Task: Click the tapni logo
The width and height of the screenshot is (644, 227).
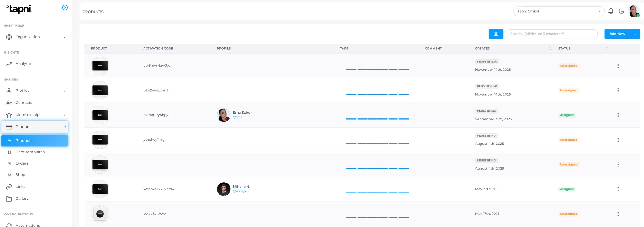Action: tap(19, 9)
